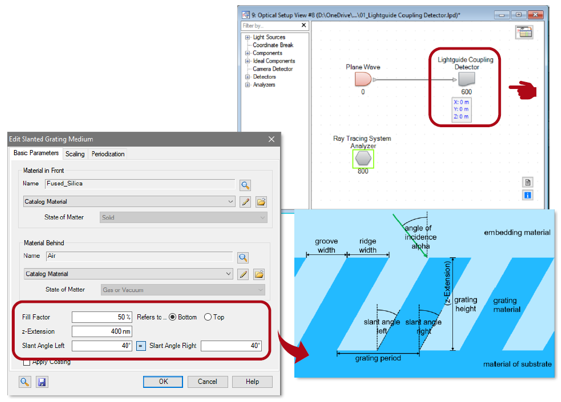
Task: Open the front Catalog Material dropdown
Action: click(129, 202)
